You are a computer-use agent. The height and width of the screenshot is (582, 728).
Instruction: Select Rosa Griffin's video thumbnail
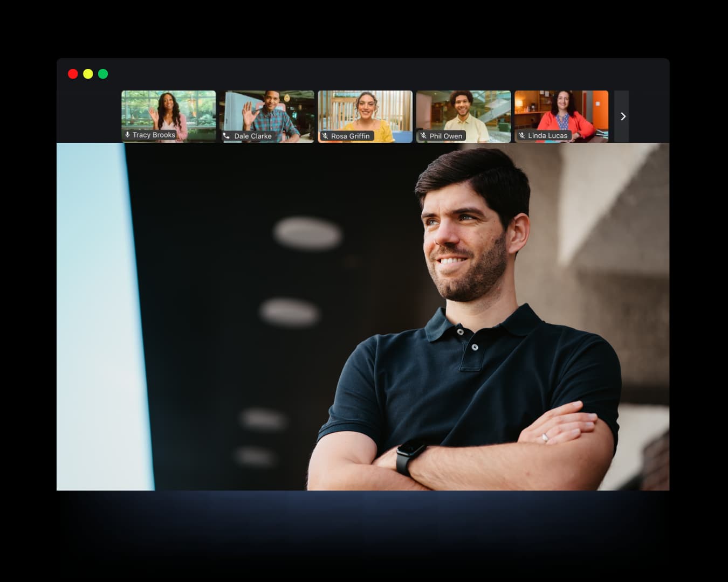coord(365,112)
